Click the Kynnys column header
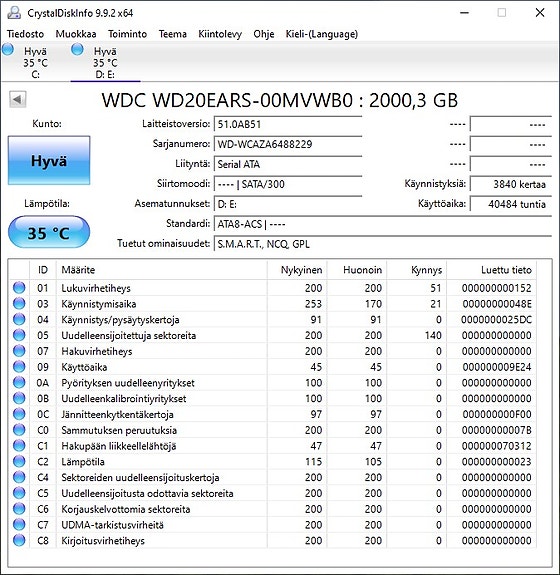 (417, 270)
